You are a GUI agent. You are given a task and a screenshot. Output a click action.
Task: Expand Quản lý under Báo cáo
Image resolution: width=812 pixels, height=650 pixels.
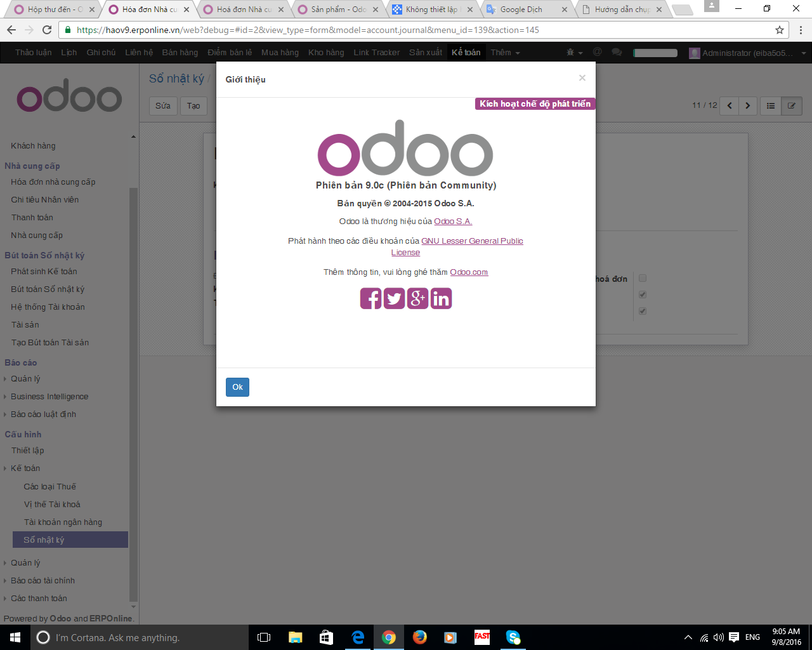[x=25, y=379]
